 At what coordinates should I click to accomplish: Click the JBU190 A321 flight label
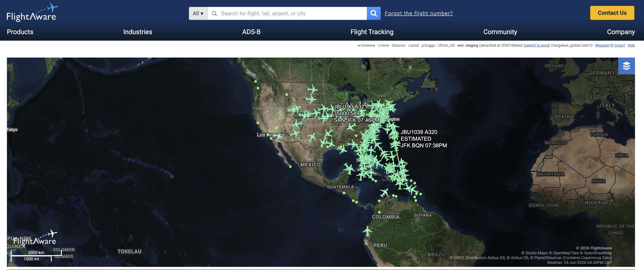tap(350, 107)
